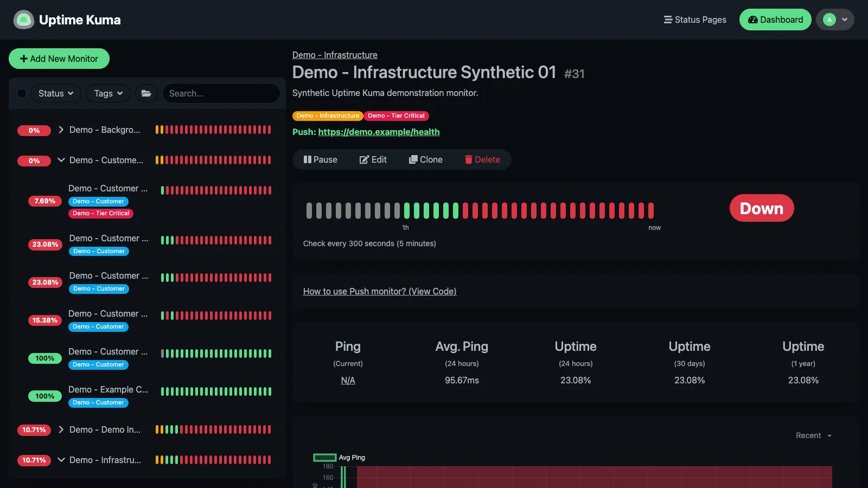The width and height of the screenshot is (868, 488).
Task: Collapse the Demo - Infrastru... group chevron
Action: tap(61, 460)
